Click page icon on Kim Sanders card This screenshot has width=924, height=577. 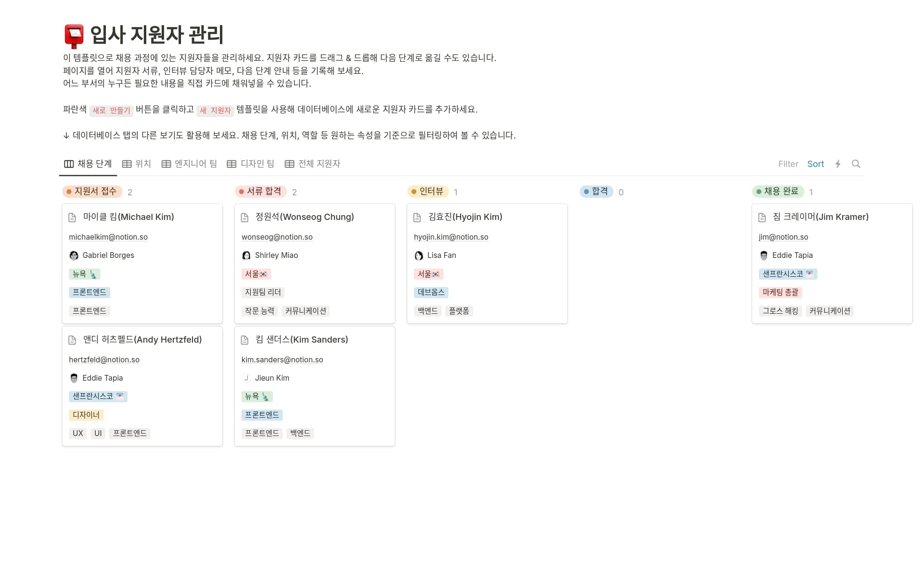point(244,340)
